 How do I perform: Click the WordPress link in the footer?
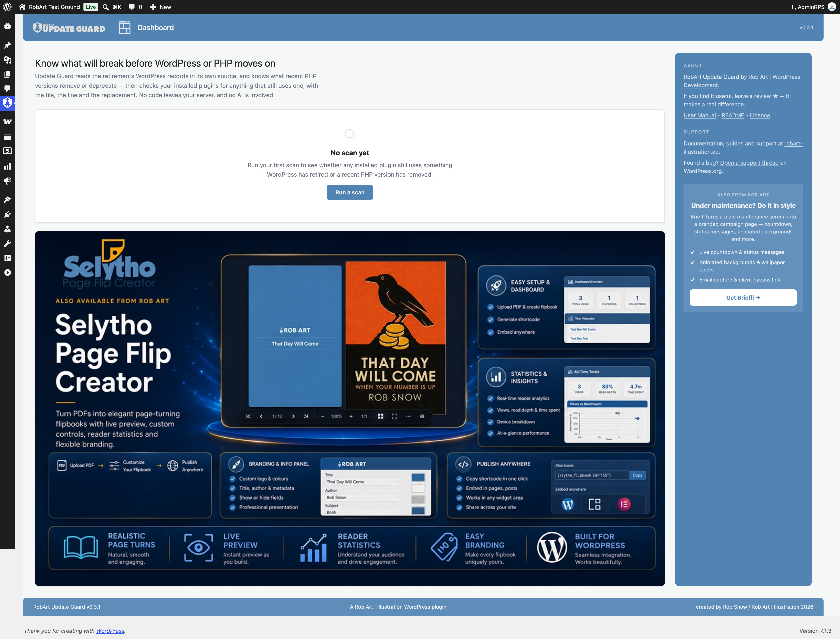pyautogui.click(x=110, y=631)
